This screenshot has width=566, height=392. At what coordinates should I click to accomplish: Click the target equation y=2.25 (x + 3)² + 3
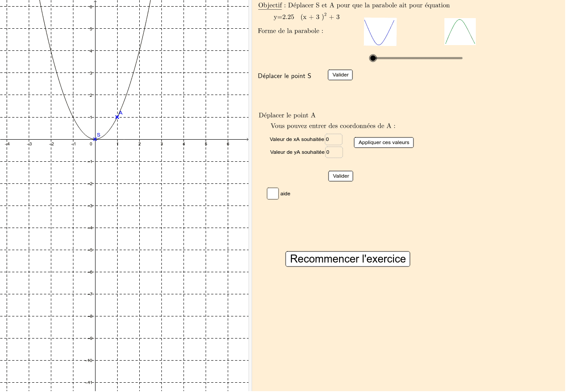[x=306, y=17]
